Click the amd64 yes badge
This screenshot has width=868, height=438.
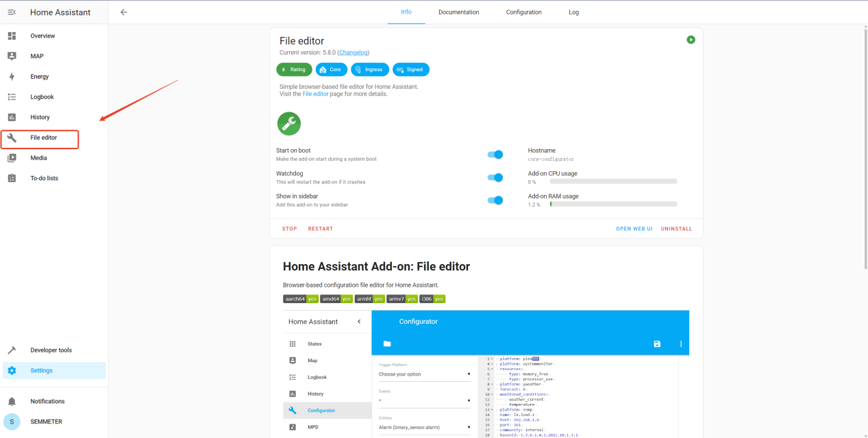pyautogui.click(x=336, y=298)
